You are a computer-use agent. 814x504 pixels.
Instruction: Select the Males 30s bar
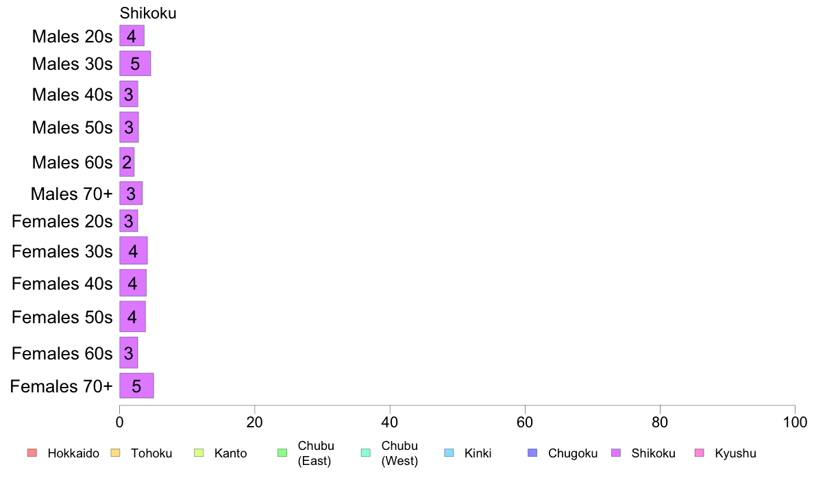pyautogui.click(x=135, y=63)
